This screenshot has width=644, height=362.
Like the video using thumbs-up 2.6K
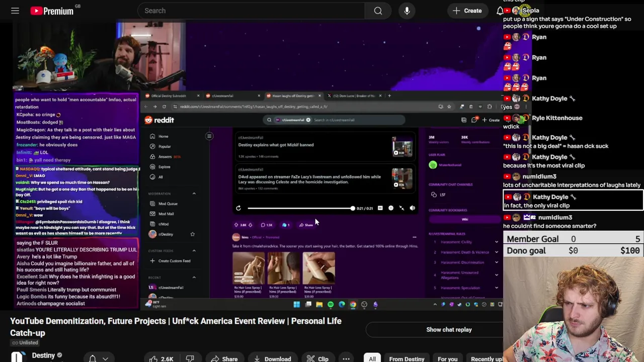161,359
